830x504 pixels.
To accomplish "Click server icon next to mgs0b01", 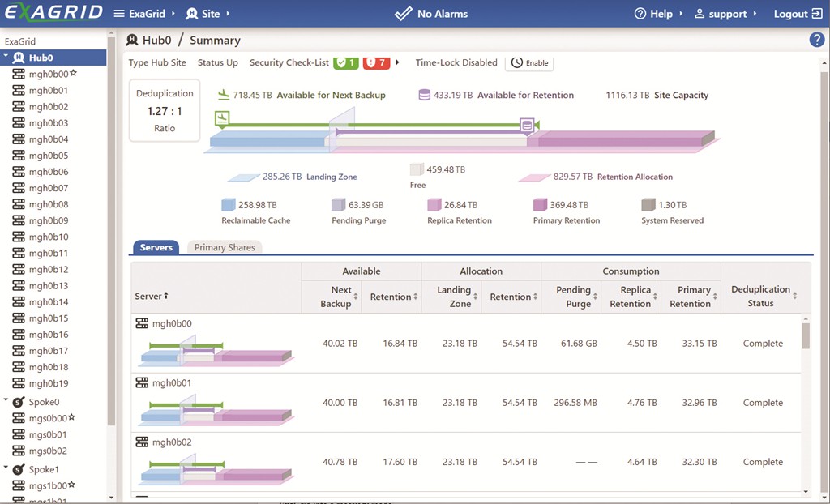I will pyautogui.click(x=19, y=434).
